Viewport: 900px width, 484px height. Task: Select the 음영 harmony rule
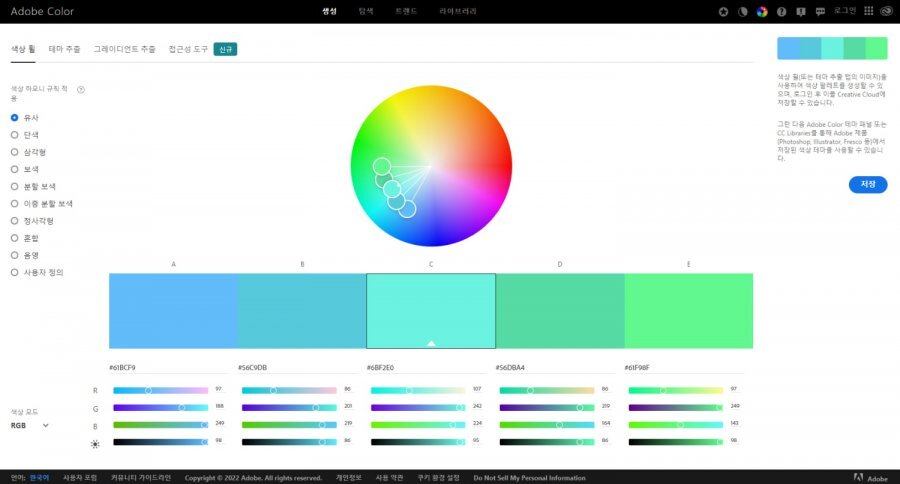click(x=25, y=255)
